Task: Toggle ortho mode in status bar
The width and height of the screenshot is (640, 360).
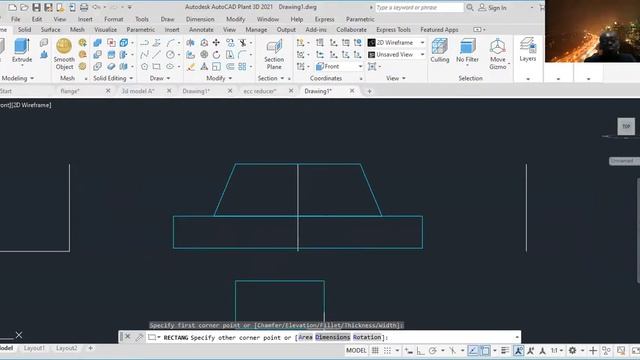Action: [420, 350]
